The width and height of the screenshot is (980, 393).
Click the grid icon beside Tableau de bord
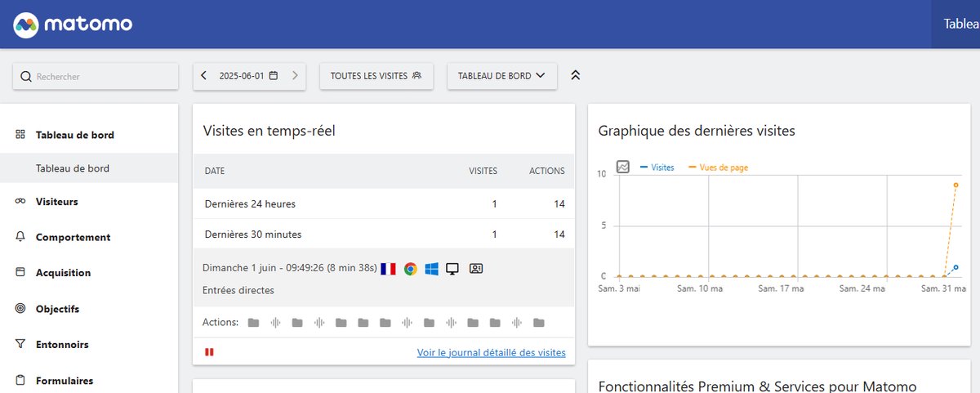click(x=20, y=135)
